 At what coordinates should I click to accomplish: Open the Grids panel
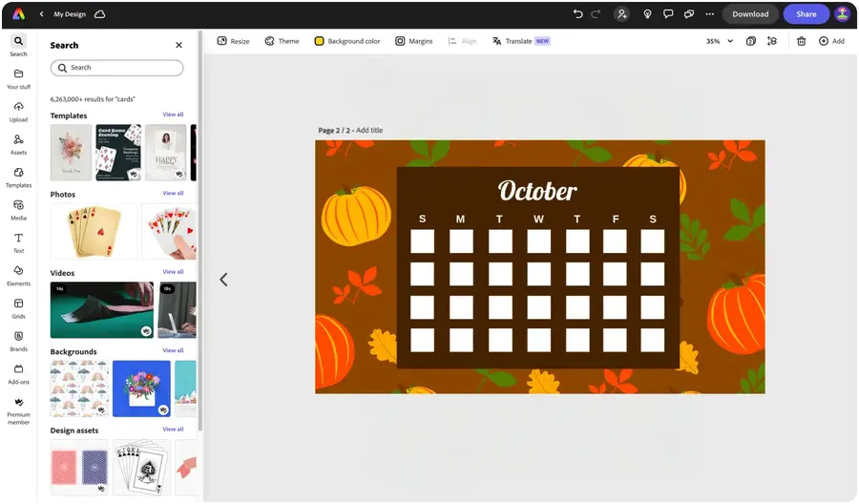point(18,308)
